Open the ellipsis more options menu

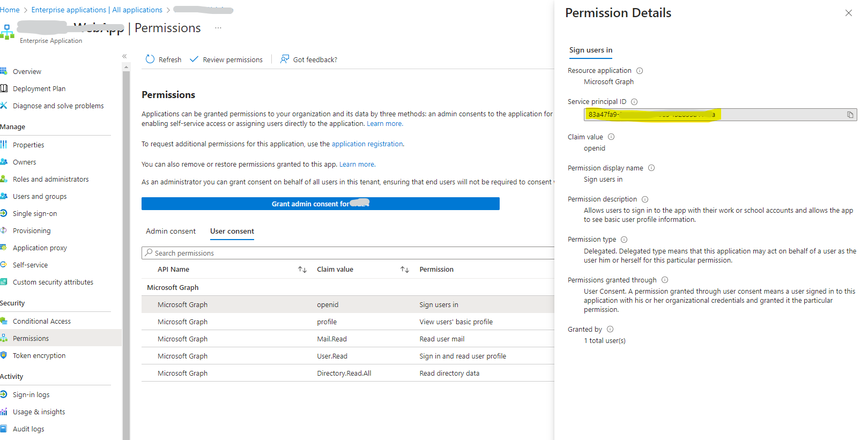[218, 28]
